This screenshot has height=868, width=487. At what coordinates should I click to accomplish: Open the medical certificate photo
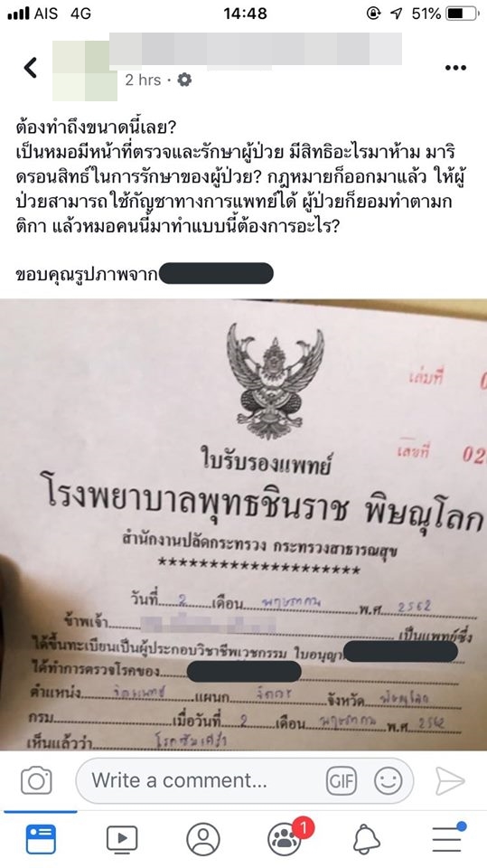[244, 524]
